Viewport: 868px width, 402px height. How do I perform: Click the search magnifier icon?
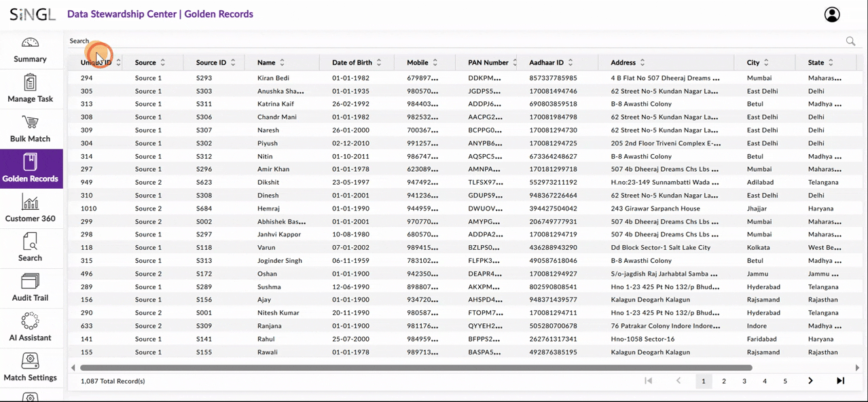pyautogui.click(x=850, y=41)
